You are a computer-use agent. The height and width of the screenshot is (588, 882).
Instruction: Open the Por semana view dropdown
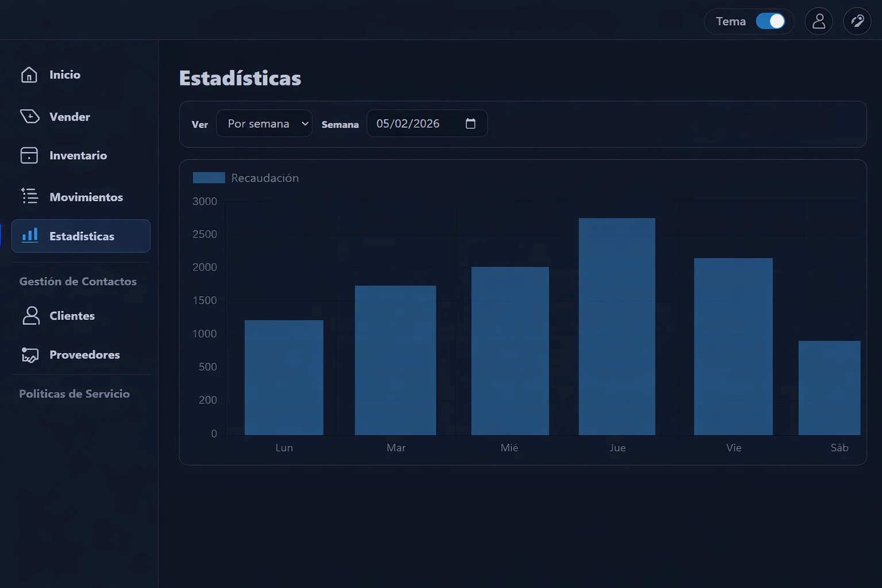point(264,123)
